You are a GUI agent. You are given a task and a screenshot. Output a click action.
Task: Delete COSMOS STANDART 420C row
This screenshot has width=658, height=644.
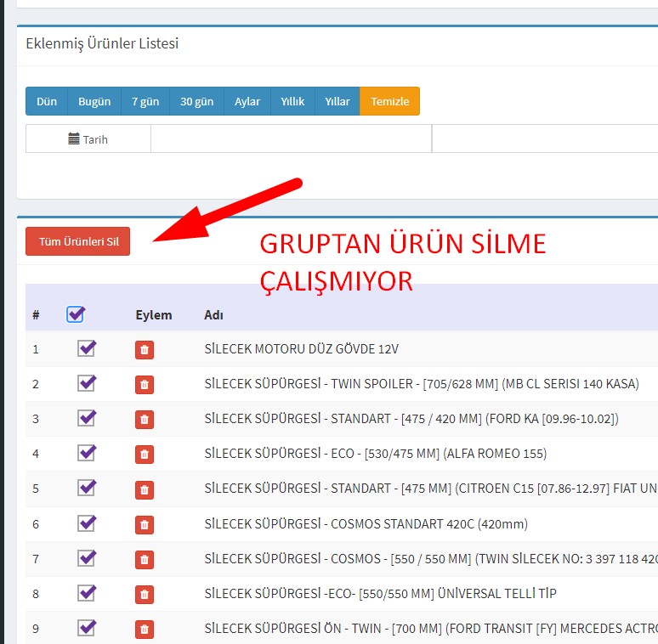point(145,524)
